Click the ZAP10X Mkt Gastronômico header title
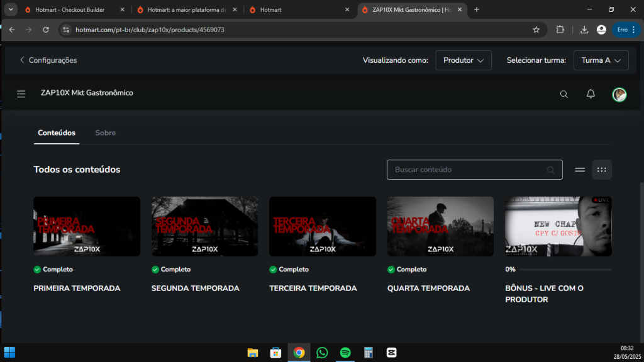 pyautogui.click(x=87, y=93)
